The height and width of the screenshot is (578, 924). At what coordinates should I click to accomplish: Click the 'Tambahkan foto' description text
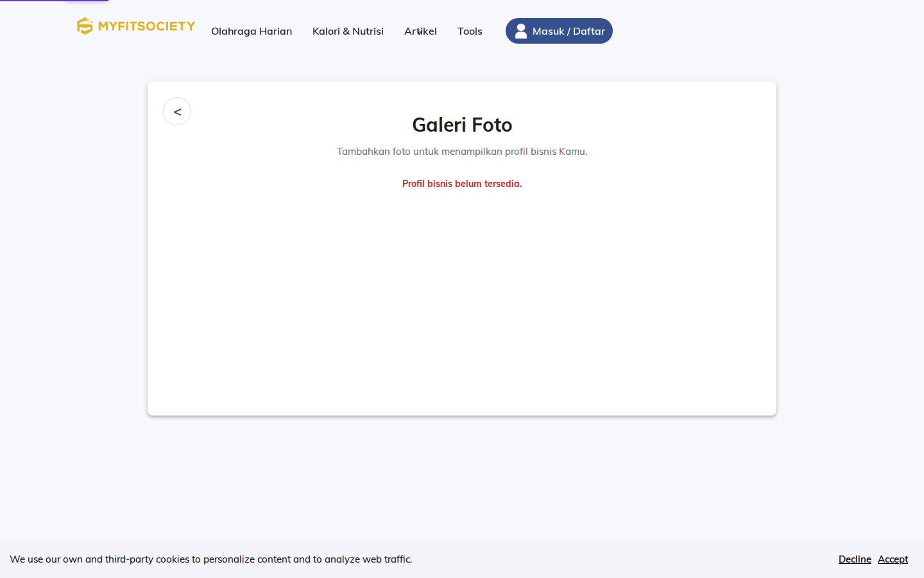(462, 152)
